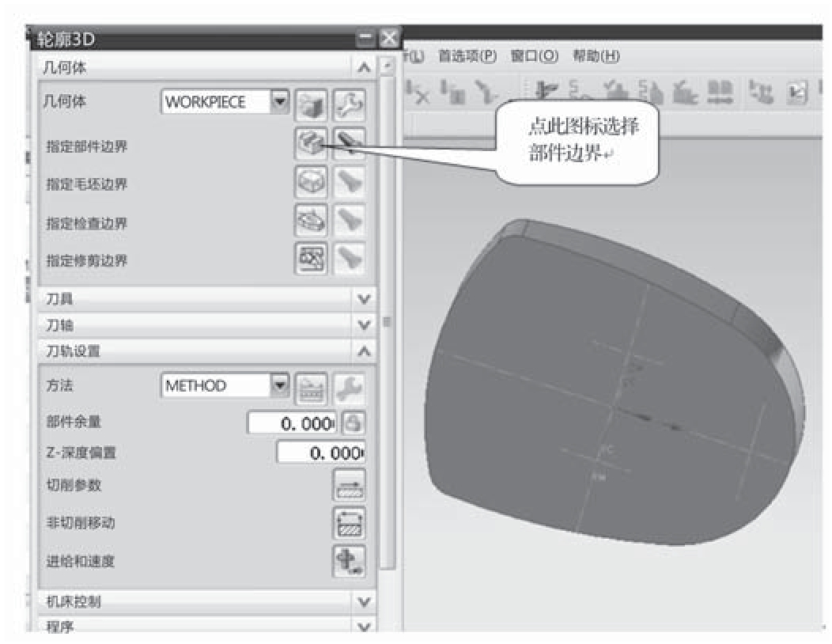Open the 切削参数 cutting parameters icon
Image resolution: width=832 pixels, height=644 pixels.
349,485
